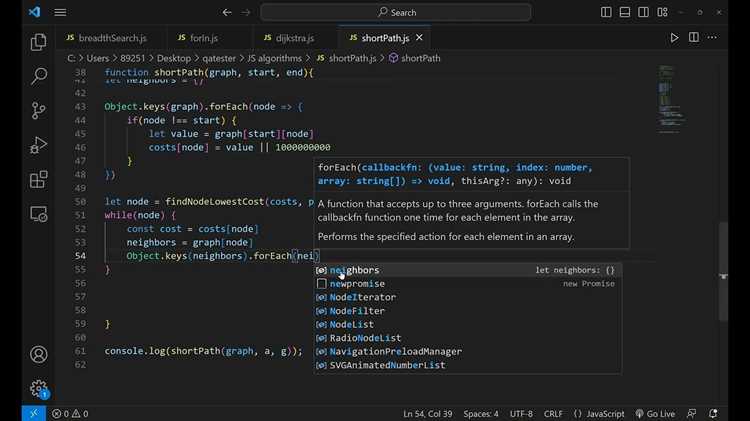Viewport: 750px width, 421px height.
Task: Go forward with the right arrow
Action: (246, 12)
